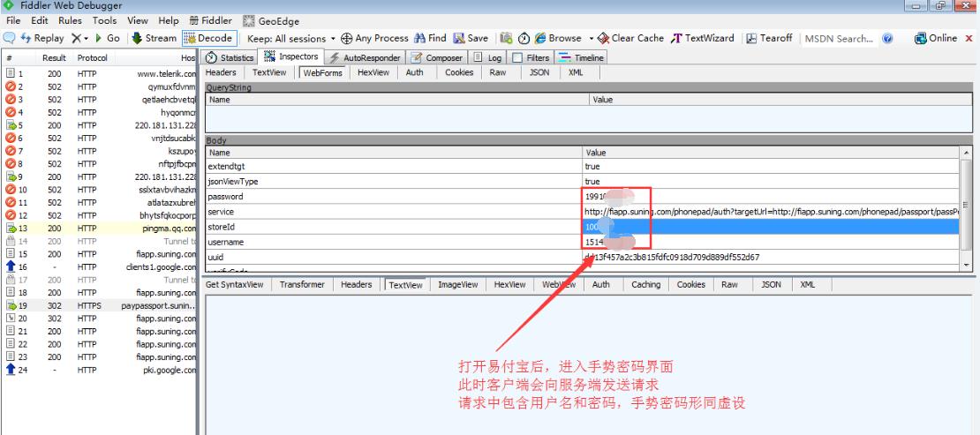Screen dimensions: 980x435
Task: Click the timer clock icon
Action: pyautogui.click(x=524, y=38)
